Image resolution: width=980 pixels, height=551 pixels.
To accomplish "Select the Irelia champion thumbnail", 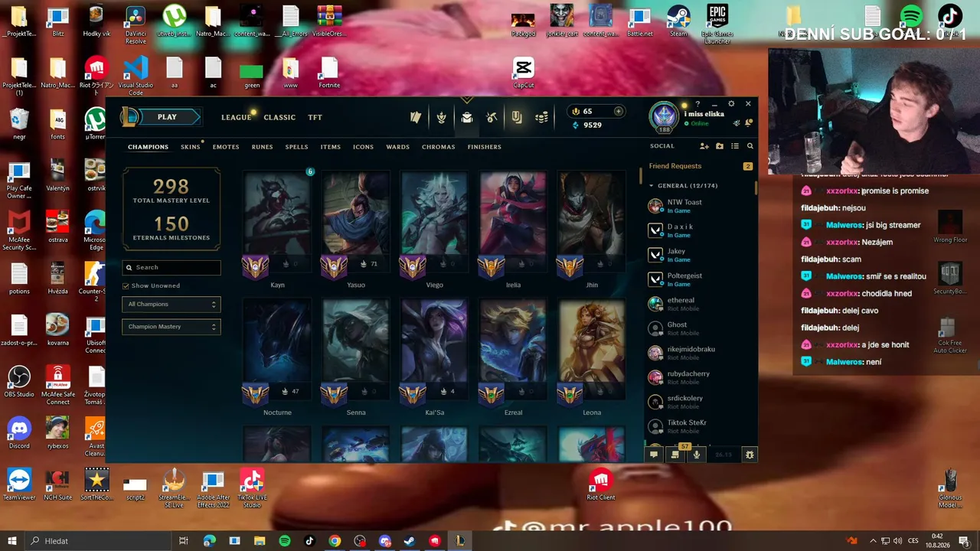I will pos(513,223).
